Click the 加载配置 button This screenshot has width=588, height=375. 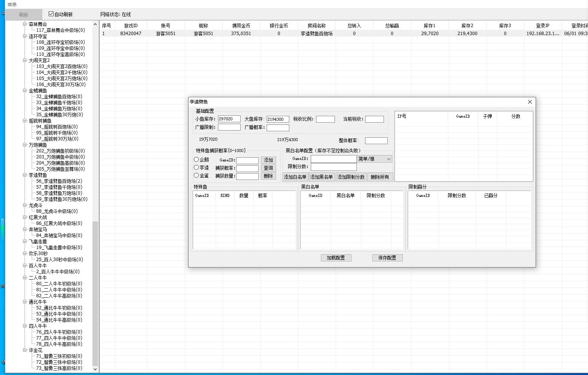pyautogui.click(x=336, y=258)
